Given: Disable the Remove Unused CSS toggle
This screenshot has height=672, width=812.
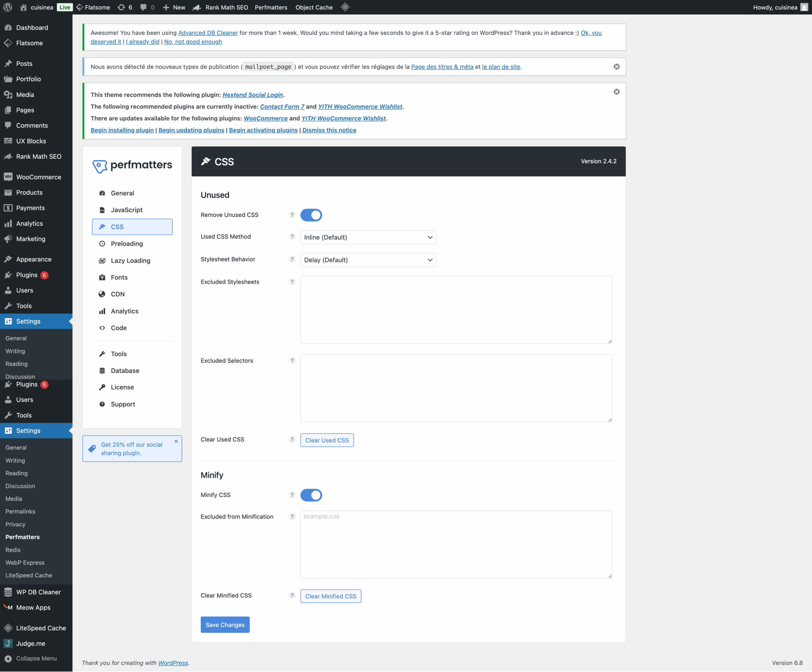Looking at the screenshot, I should [x=311, y=215].
